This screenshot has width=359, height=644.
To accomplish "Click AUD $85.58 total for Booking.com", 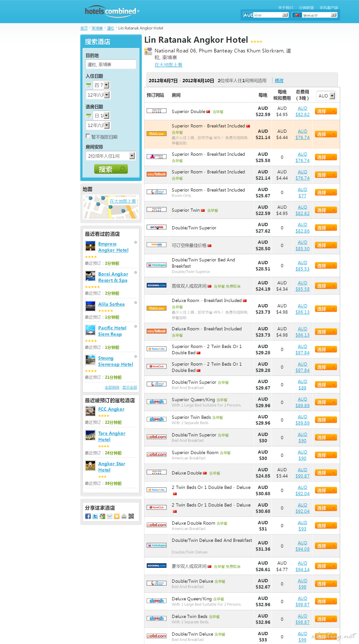I will (302, 286).
